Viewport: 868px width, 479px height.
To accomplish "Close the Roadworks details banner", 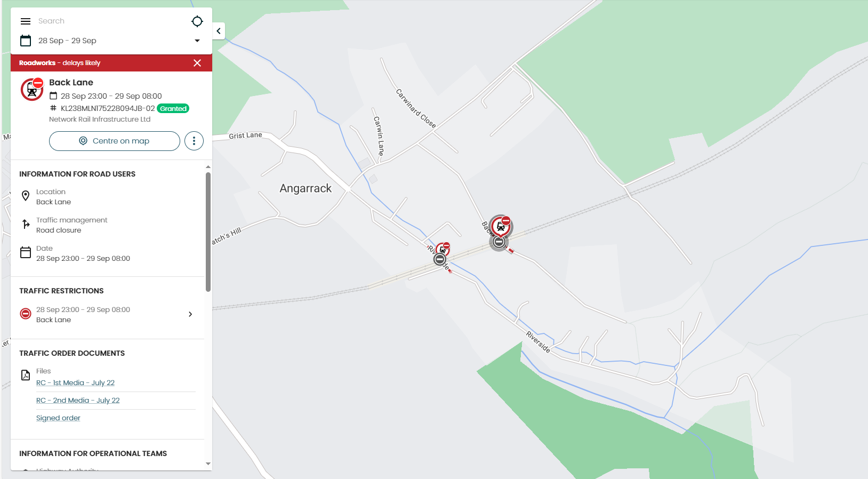I will pos(197,63).
